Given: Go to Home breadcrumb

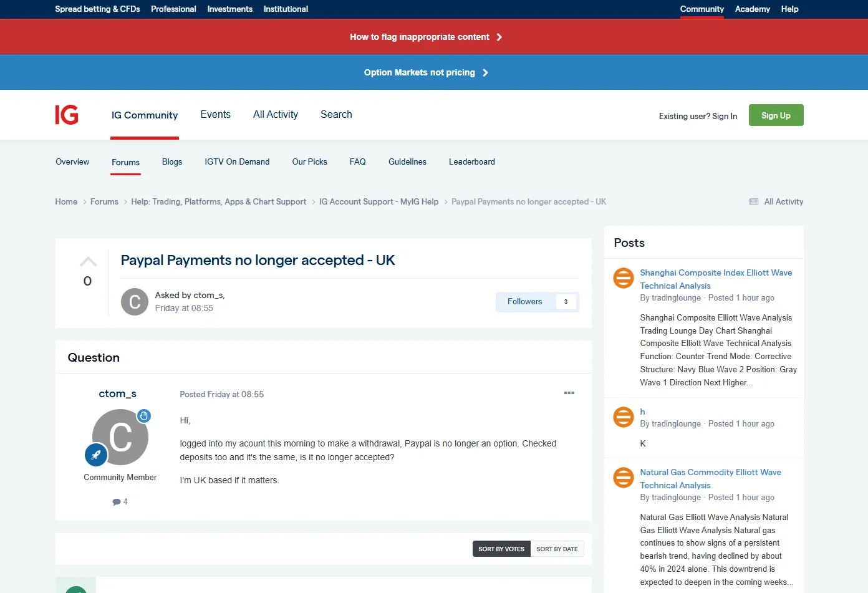Looking at the screenshot, I should [66, 202].
